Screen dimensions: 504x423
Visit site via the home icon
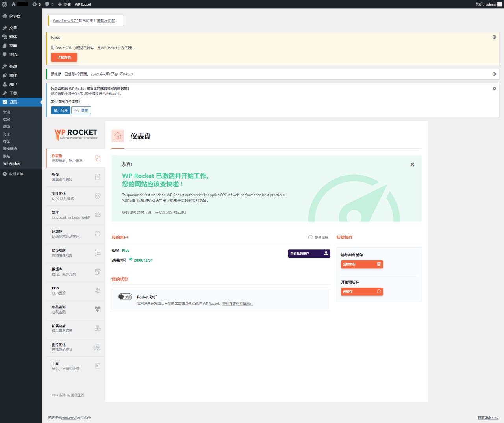13,4
